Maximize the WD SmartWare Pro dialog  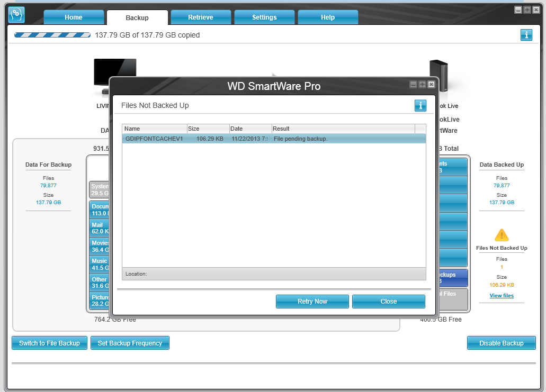[422, 84]
